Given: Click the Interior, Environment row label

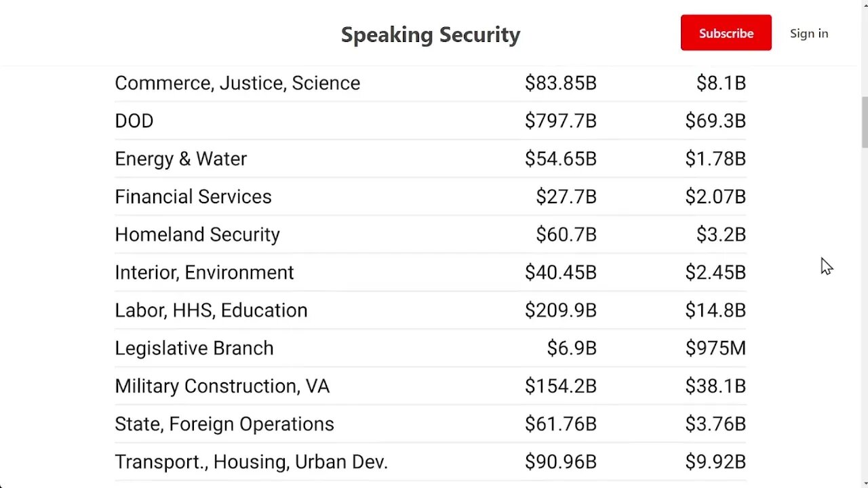Looking at the screenshot, I should (204, 272).
